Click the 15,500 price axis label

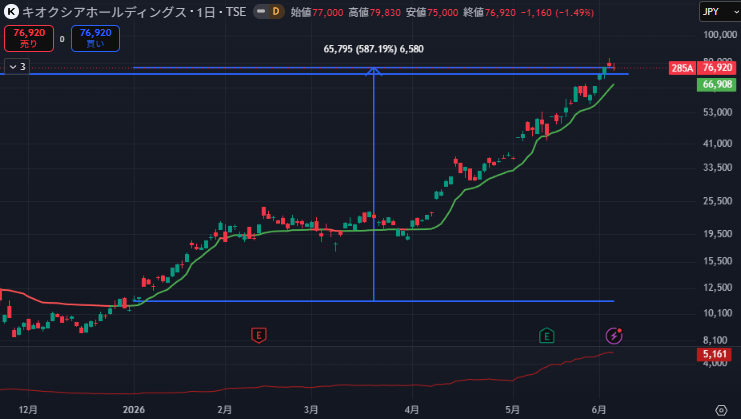tap(717, 261)
